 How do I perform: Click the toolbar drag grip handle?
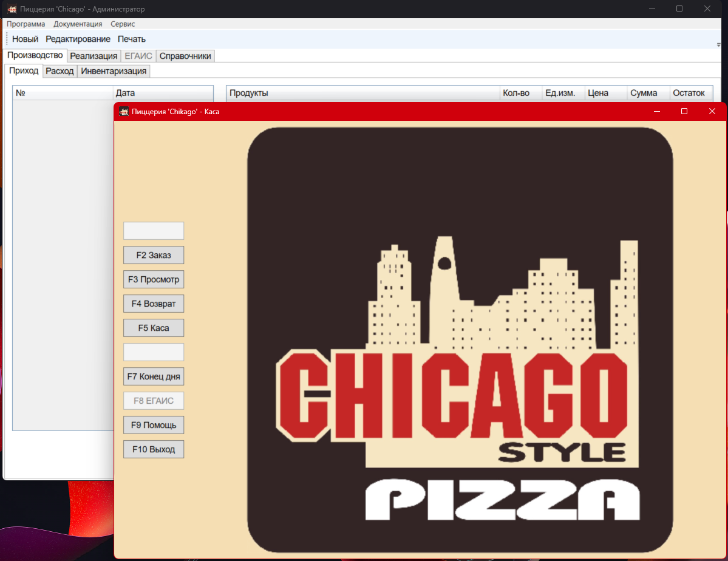7,39
